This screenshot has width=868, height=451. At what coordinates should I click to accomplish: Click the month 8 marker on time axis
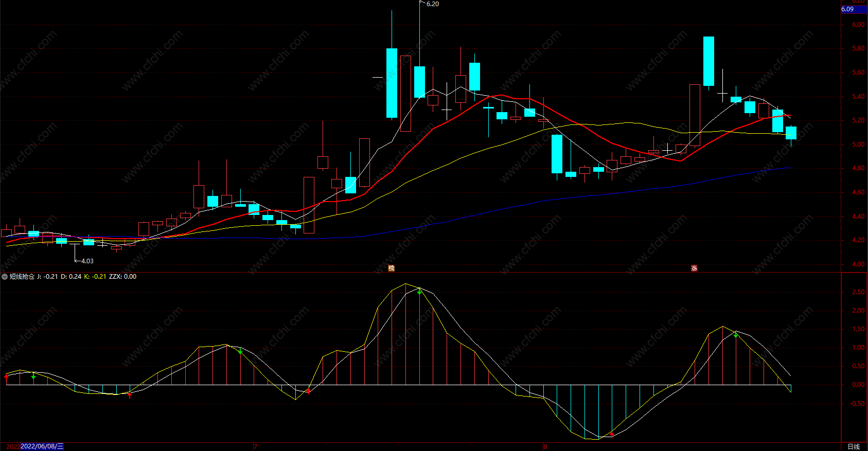(545, 447)
